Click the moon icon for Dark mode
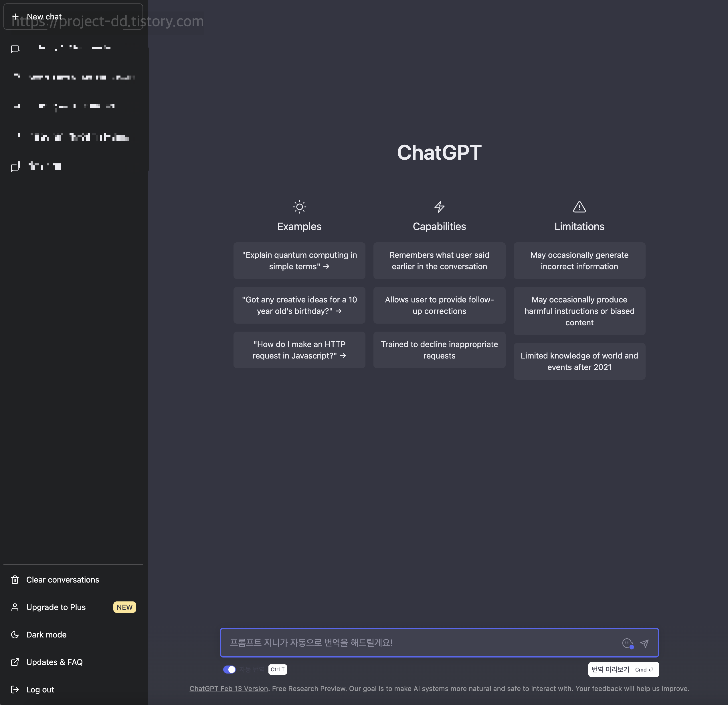The image size is (728, 705). click(x=15, y=634)
